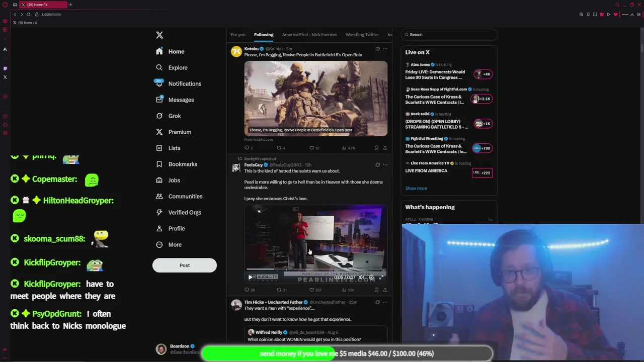Share the Kotaku post

(385, 148)
